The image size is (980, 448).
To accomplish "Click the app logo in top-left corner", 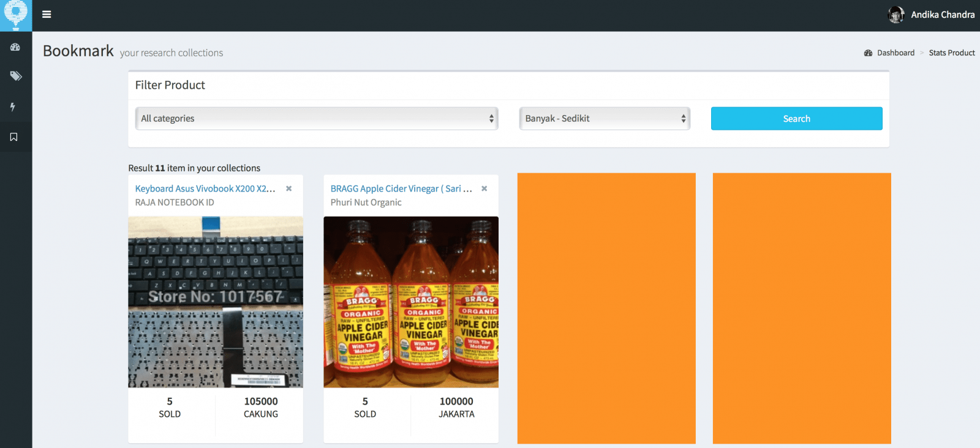I will tap(16, 15).
